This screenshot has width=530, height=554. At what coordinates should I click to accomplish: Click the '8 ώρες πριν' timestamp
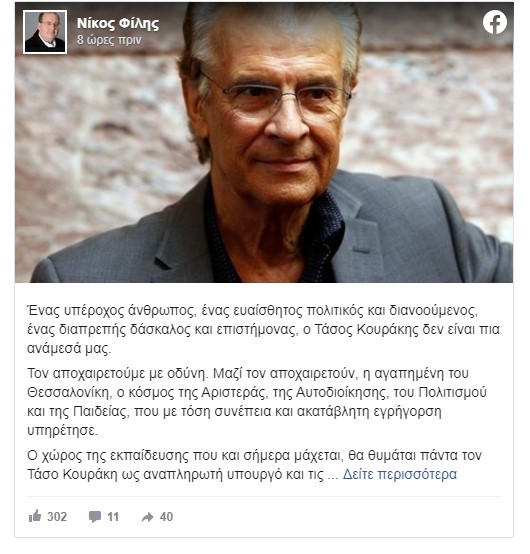tap(109, 40)
